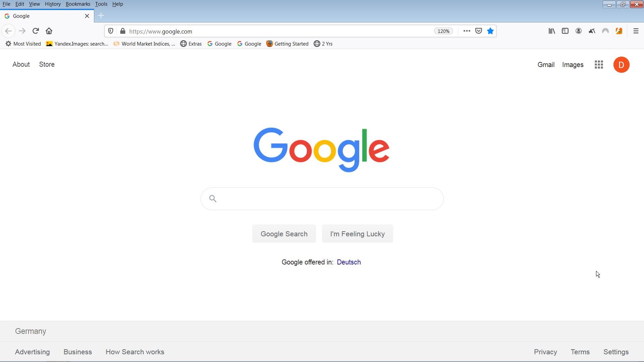Click the dark bird-shaped extension icon beside the account icon
The width and height of the screenshot is (644, 362).
(x=592, y=31)
